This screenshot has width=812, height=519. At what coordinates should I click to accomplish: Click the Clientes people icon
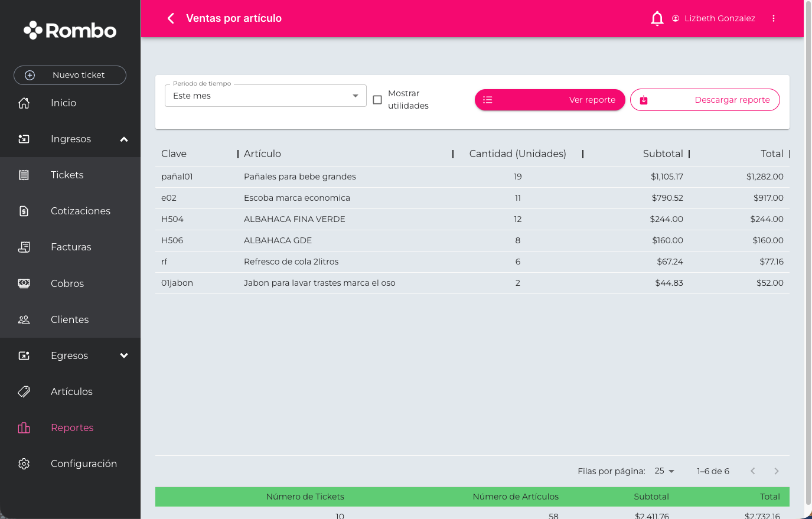tap(24, 319)
